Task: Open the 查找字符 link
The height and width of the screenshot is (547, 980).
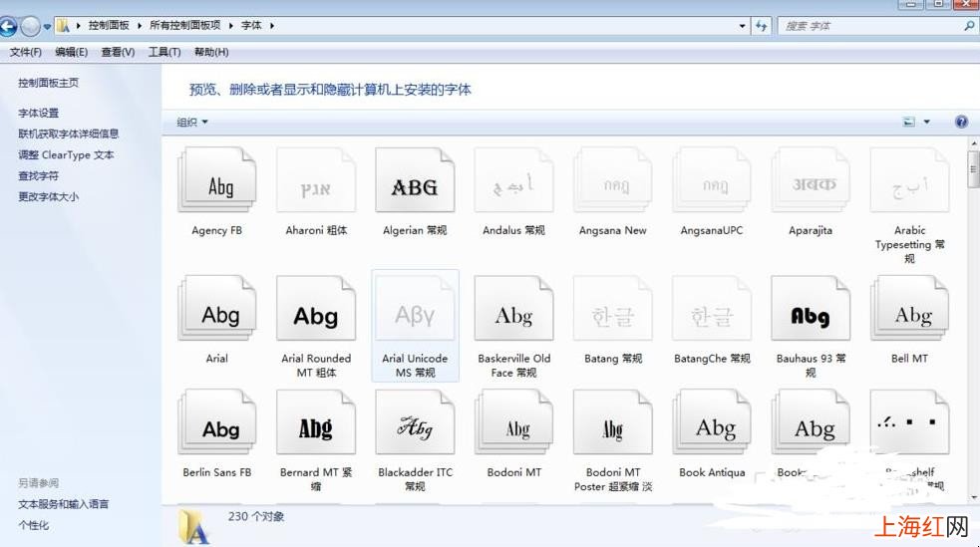Action: pyautogui.click(x=38, y=176)
